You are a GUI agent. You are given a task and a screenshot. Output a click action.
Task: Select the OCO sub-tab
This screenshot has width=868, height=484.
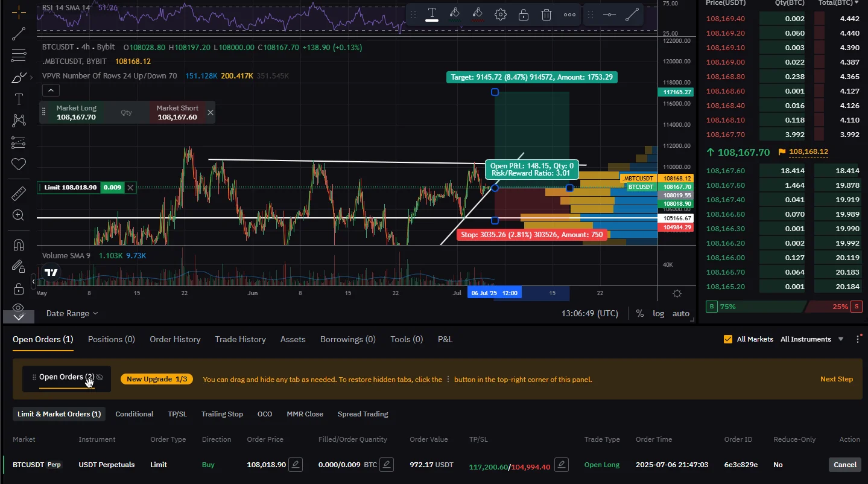[x=265, y=414]
